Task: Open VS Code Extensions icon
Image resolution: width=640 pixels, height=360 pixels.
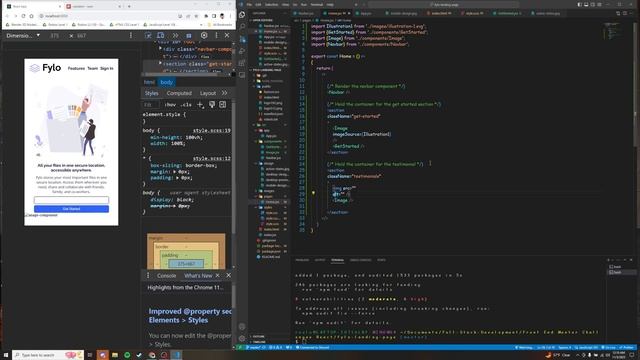Action: (x=242, y=63)
